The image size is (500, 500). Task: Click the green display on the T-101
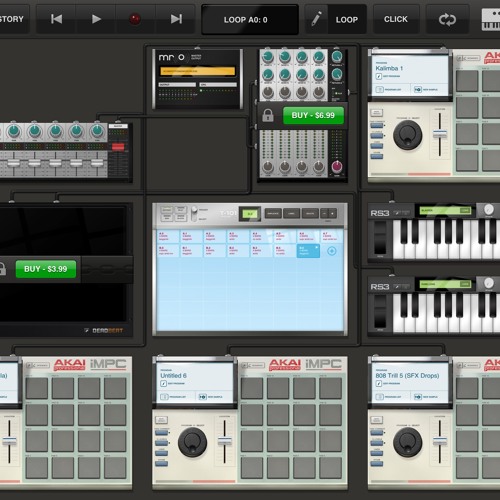250,214
